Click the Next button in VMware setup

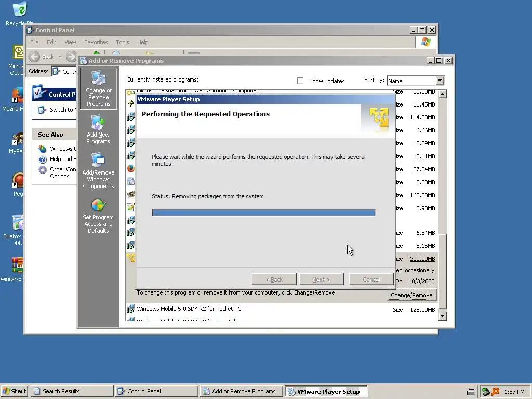321,280
